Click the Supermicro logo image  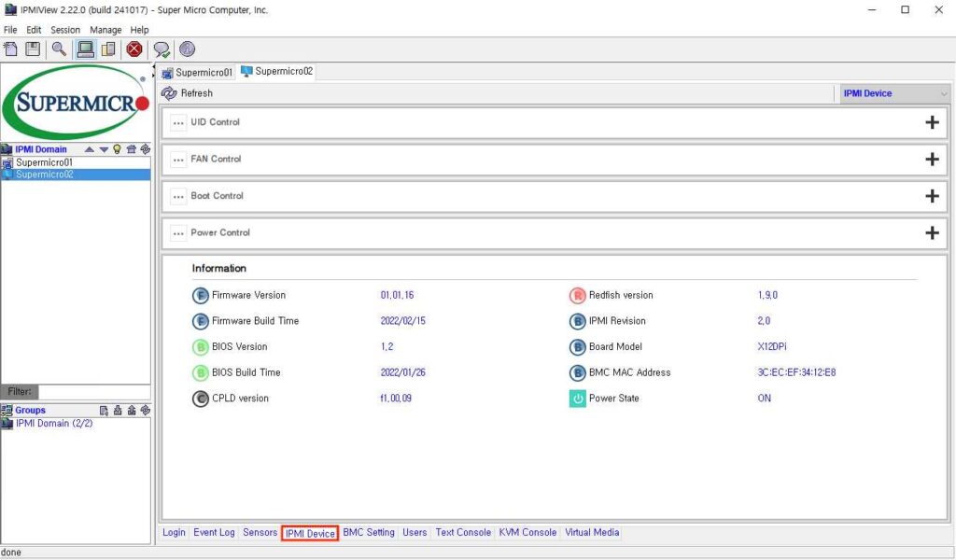pos(76,103)
